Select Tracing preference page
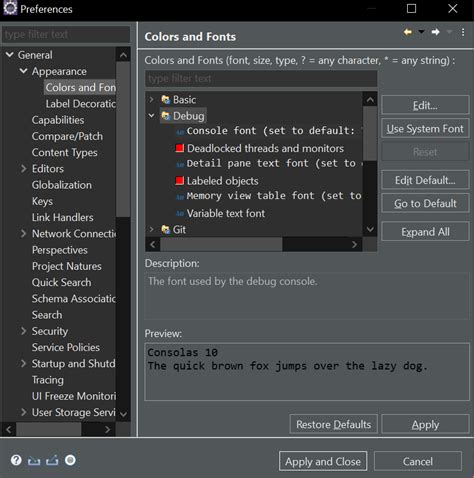 pyautogui.click(x=47, y=380)
